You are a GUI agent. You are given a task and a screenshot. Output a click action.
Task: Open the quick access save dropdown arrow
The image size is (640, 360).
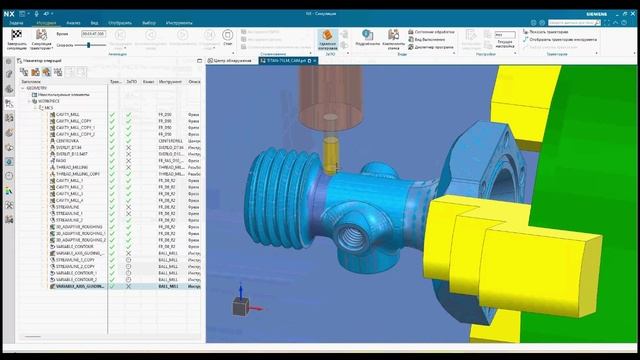pos(29,14)
